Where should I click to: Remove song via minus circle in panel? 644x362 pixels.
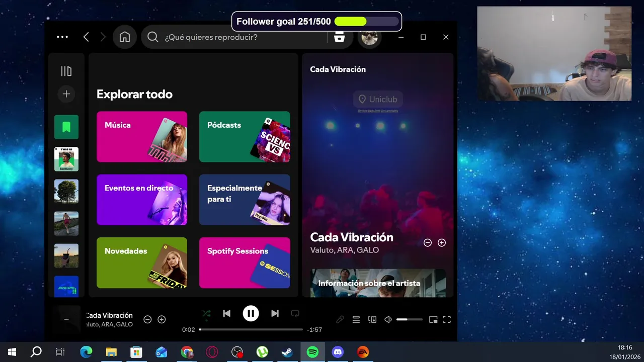coord(428,243)
